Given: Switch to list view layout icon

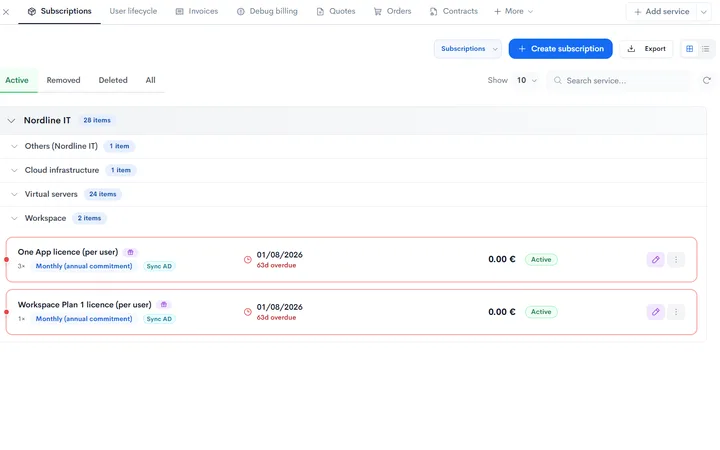Looking at the screenshot, I should (706, 49).
